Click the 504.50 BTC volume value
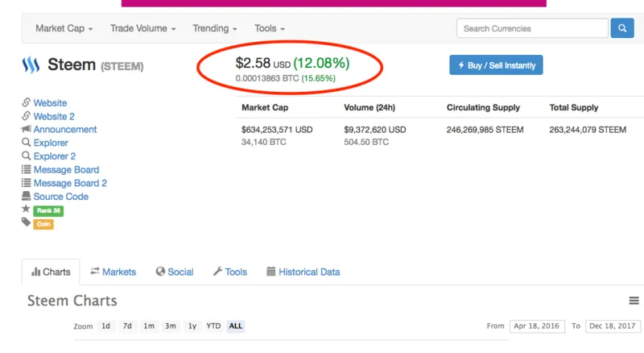Viewport: 644px width, 353px height. 366,142
